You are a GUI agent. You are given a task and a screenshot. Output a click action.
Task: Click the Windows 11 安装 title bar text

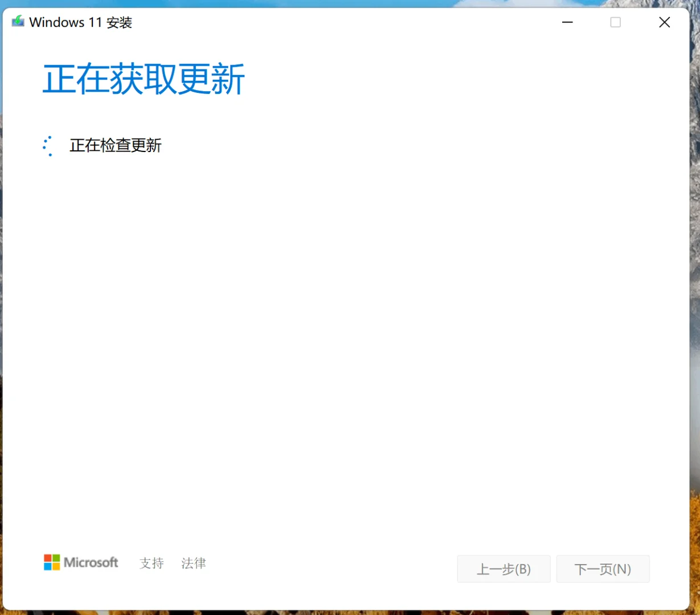pos(80,22)
